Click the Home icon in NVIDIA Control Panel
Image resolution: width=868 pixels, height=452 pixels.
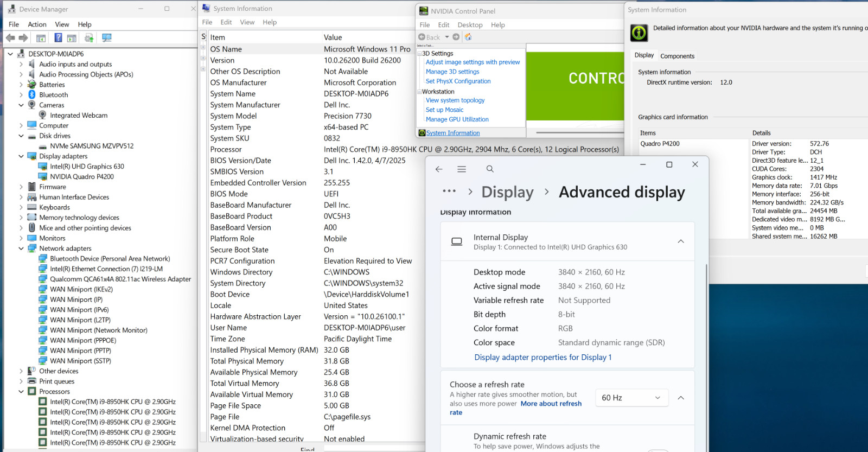click(x=468, y=37)
